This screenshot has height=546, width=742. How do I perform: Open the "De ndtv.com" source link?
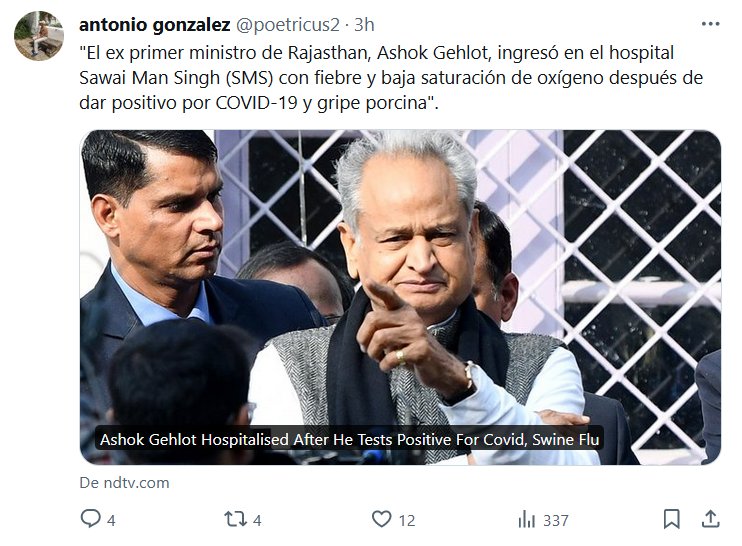124,483
